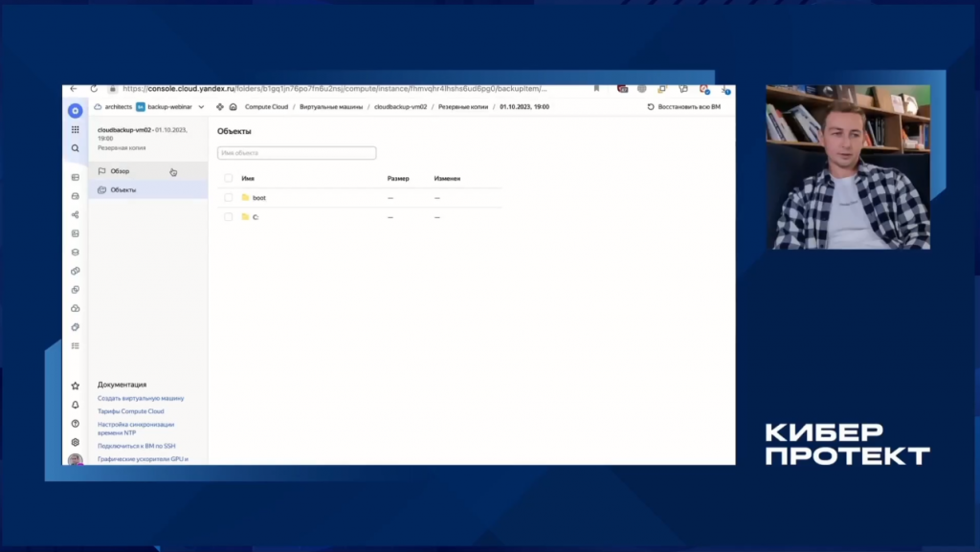Click the cloud-shaped icon in left sidebar
Viewport: 980px width, 552px height.
[x=75, y=308]
